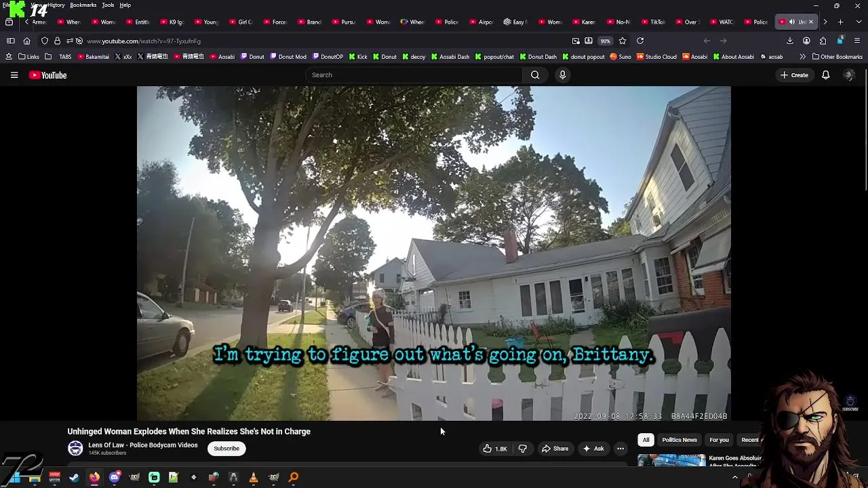The image size is (868, 488).
Task: Select the Politics News filter chip
Action: (679, 440)
